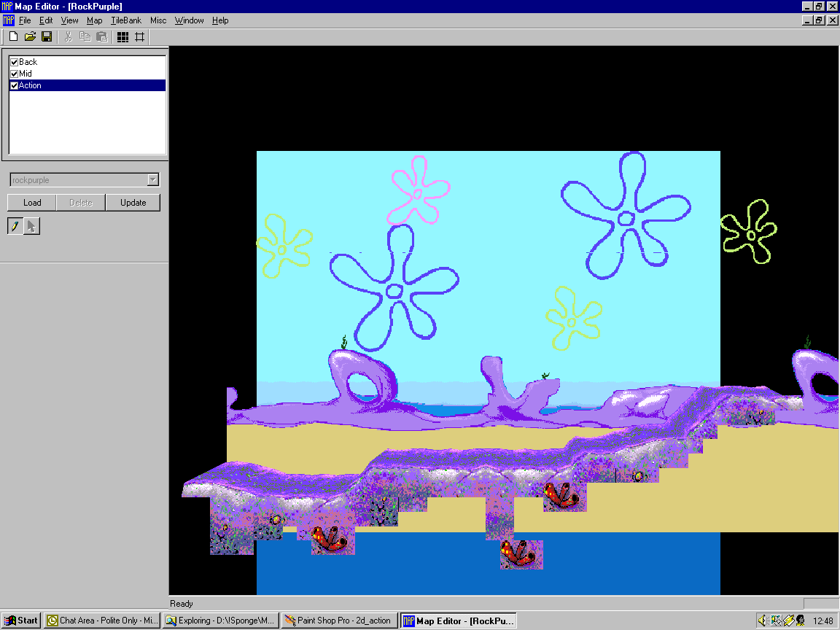
Task: Open the Misc menu
Action: (x=158, y=20)
